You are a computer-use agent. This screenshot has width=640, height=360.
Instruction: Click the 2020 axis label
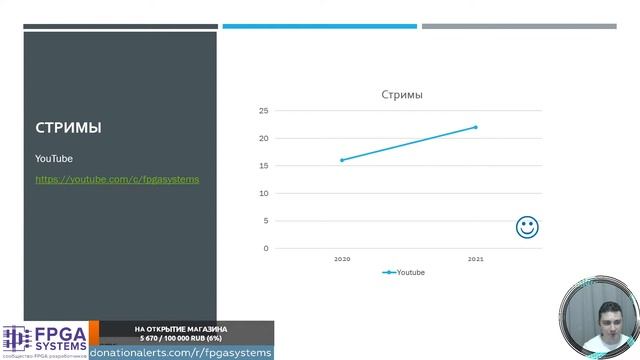(342, 259)
